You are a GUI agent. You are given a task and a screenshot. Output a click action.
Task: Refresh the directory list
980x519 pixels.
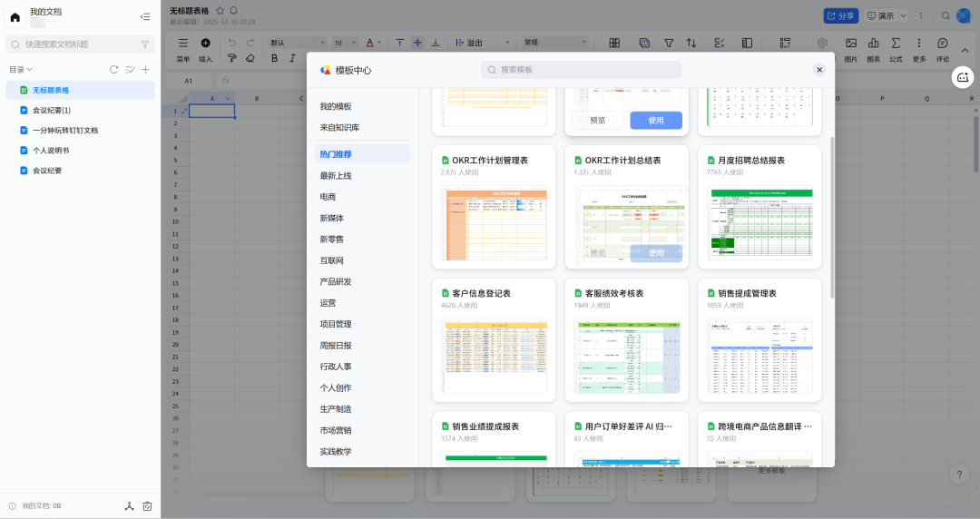113,69
